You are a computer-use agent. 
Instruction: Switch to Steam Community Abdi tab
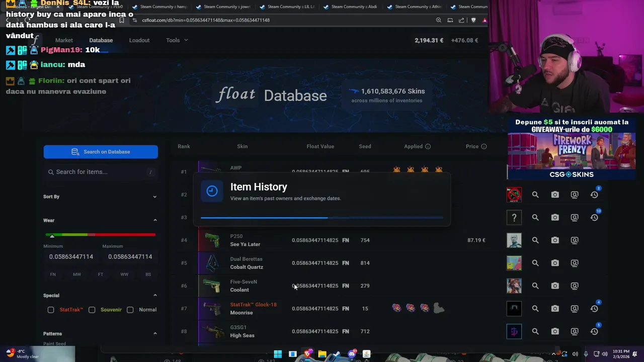[354, 7]
